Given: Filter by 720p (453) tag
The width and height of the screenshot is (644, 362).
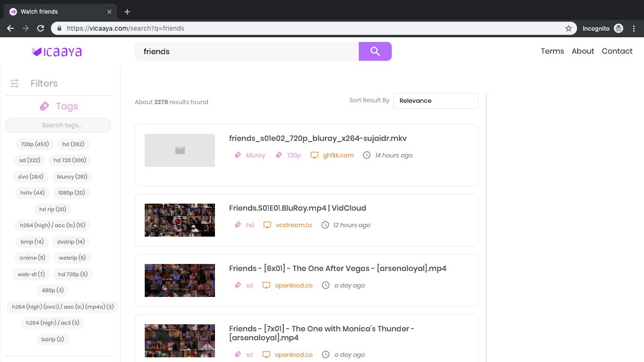Looking at the screenshot, I should (35, 144).
